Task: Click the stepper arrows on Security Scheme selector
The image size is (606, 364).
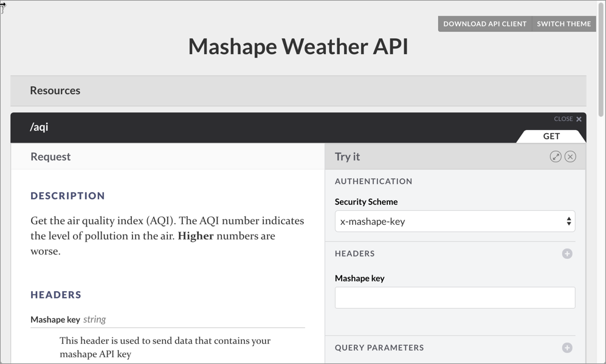Action: click(568, 221)
